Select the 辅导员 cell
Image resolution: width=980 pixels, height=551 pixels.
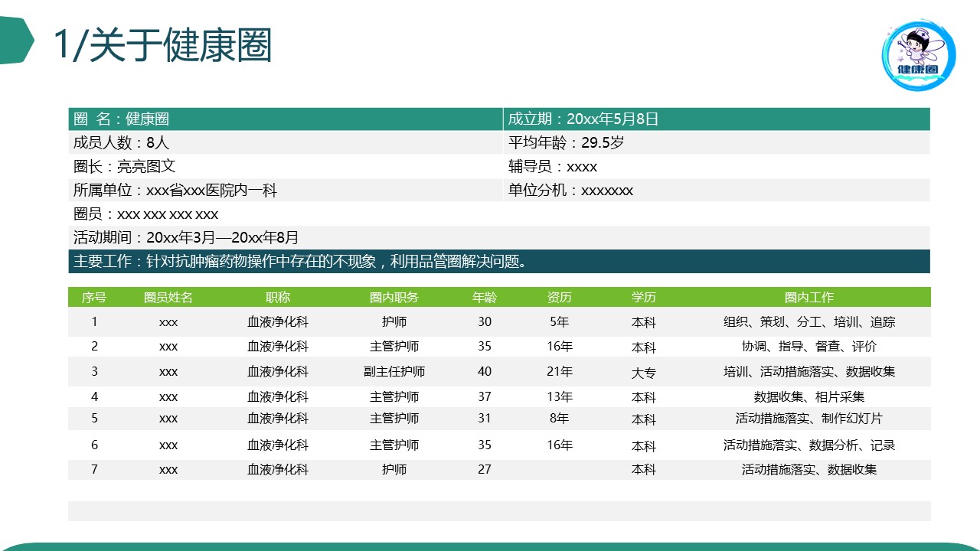553,167
